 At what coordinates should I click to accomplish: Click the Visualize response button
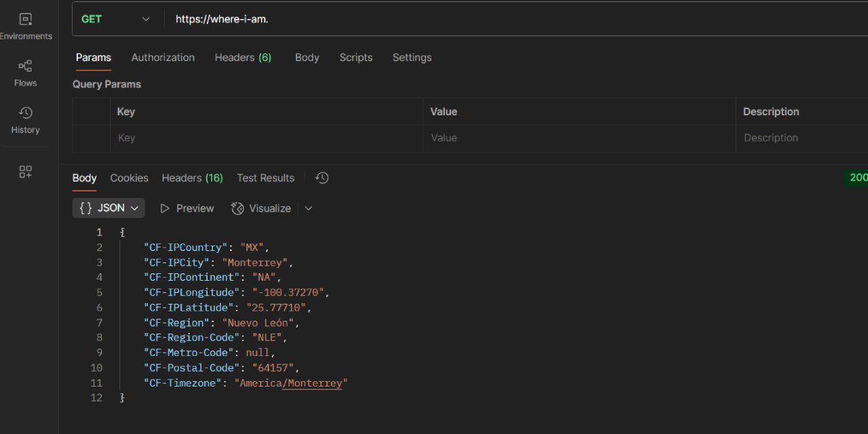pyautogui.click(x=261, y=208)
